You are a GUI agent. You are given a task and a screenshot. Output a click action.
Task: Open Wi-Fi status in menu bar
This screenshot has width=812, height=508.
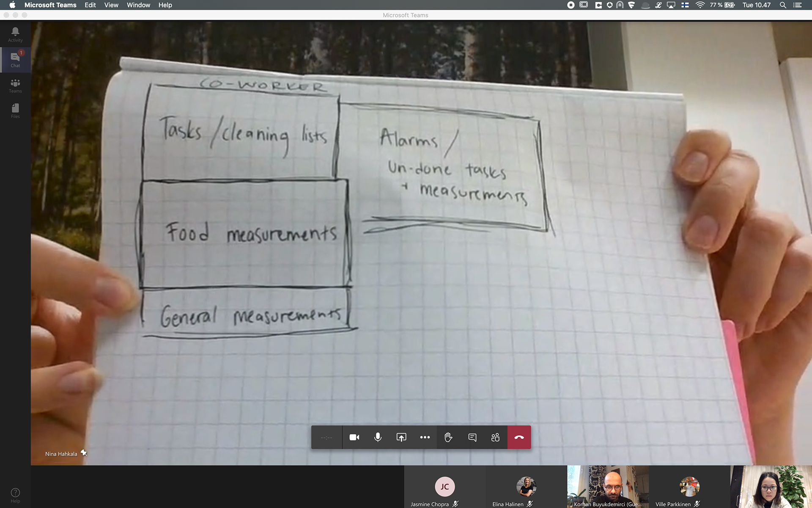(x=700, y=5)
